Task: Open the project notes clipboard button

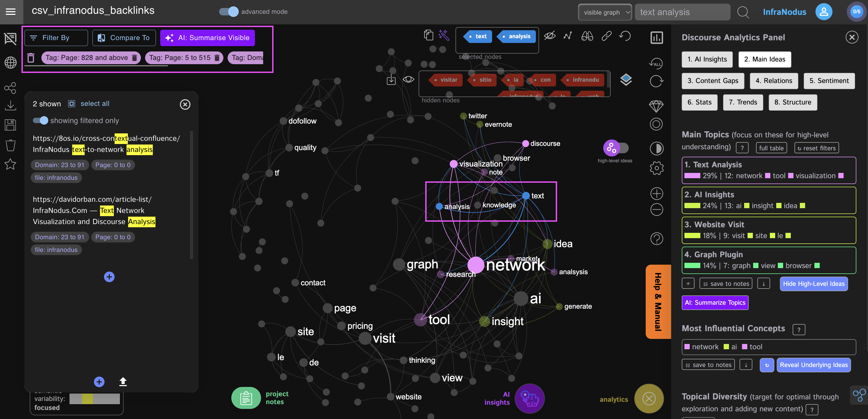Action: [x=246, y=398]
